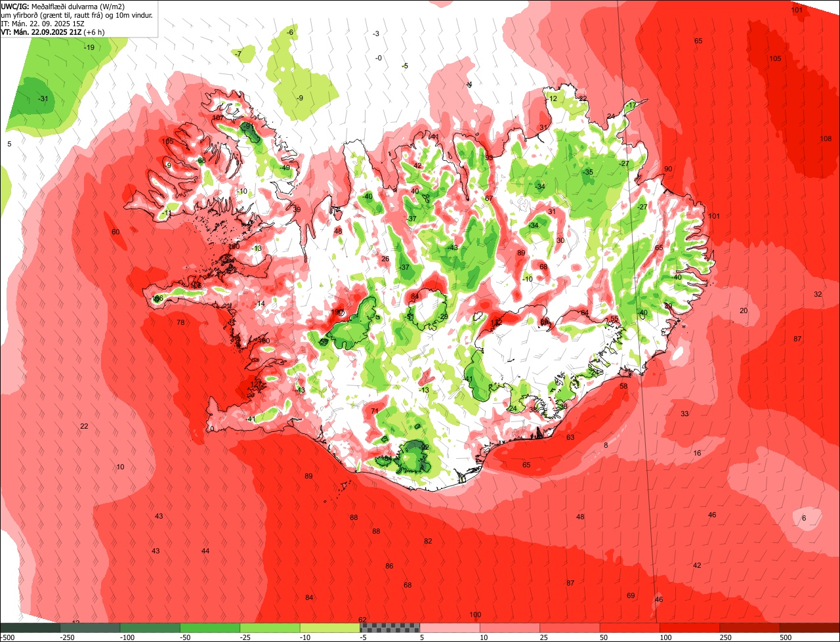The width and height of the screenshot is (840, 642).
Task: Click the value 14 in western Iceland
Action: pyautogui.click(x=261, y=303)
